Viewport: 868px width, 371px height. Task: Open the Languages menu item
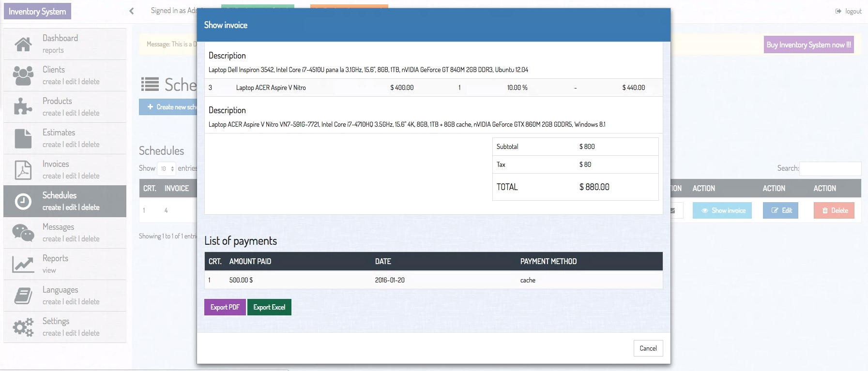(x=60, y=290)
